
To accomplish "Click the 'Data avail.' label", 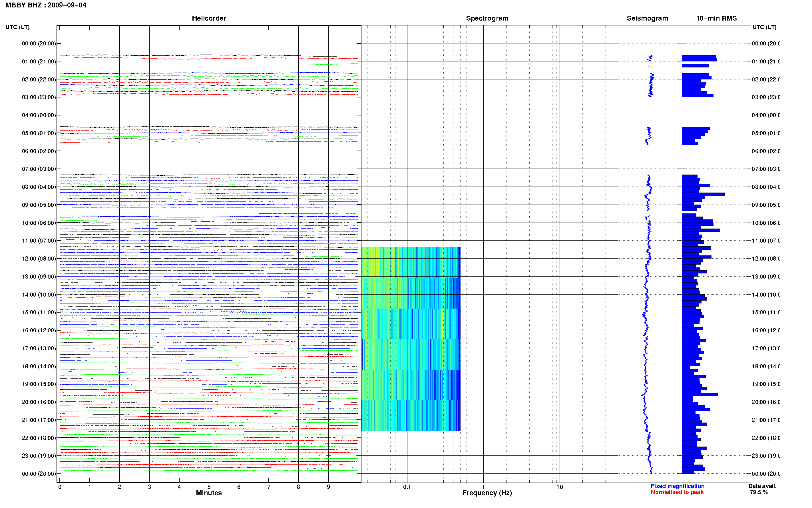I will (x=762, y=486).
